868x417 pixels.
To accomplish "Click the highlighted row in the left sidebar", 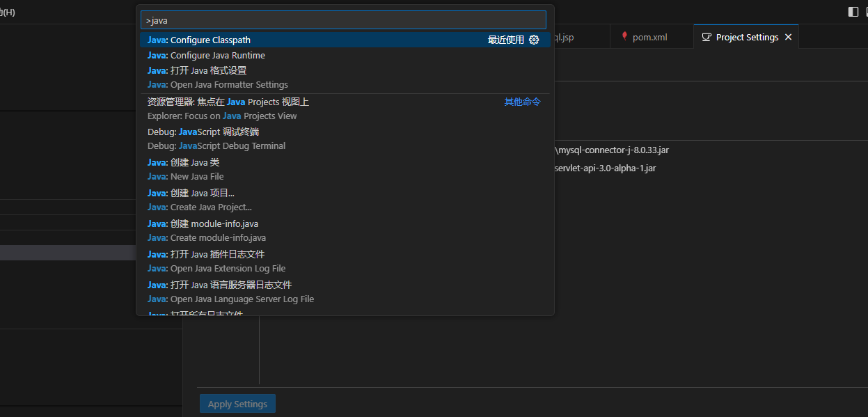I will [x=68, y=253].
